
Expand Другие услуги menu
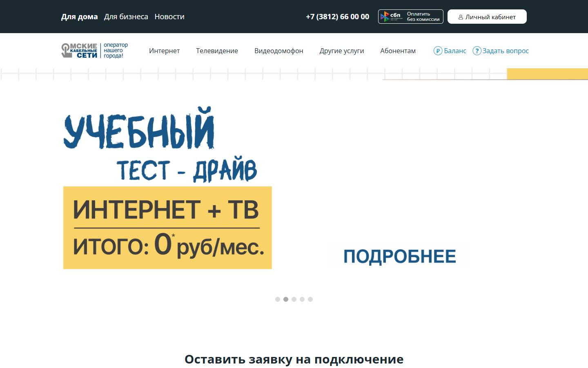[341, 51]
